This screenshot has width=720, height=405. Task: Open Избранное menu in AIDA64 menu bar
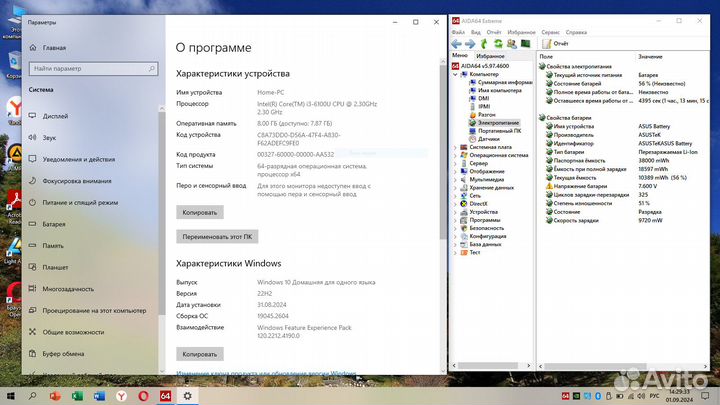coord(521,32)
